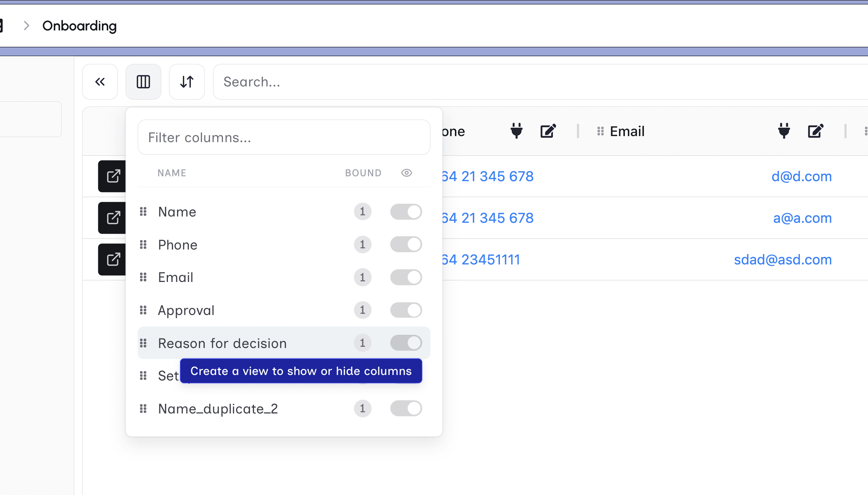Grab drag handle for Approval column row
Viewport: 868px width, 495px height.
[x=144, y=310]
